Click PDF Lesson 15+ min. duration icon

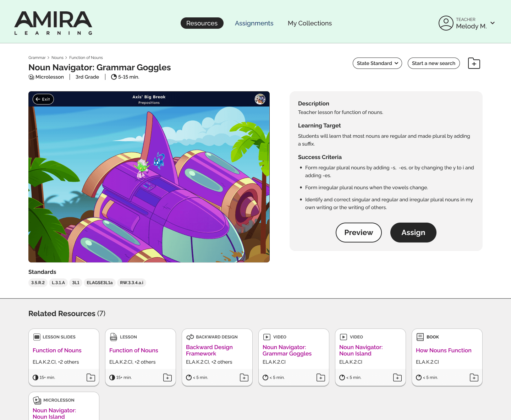click(x=112, y=377)
